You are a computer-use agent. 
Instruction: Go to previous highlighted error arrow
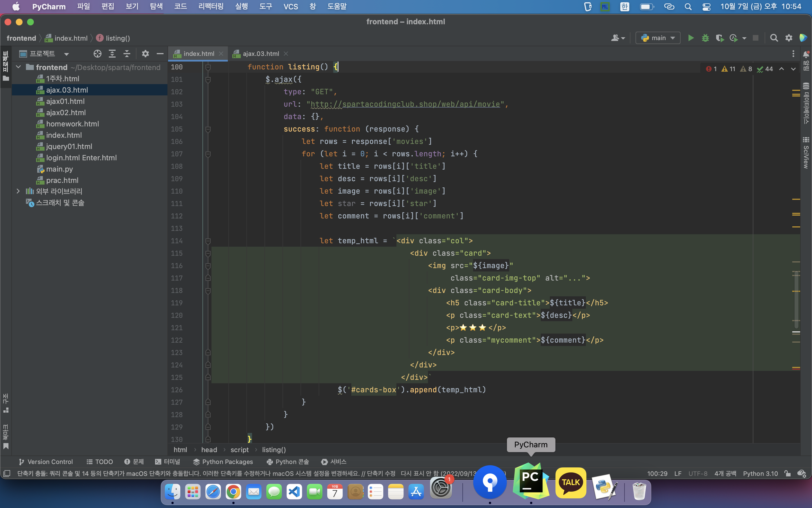[x=782, y=69]
